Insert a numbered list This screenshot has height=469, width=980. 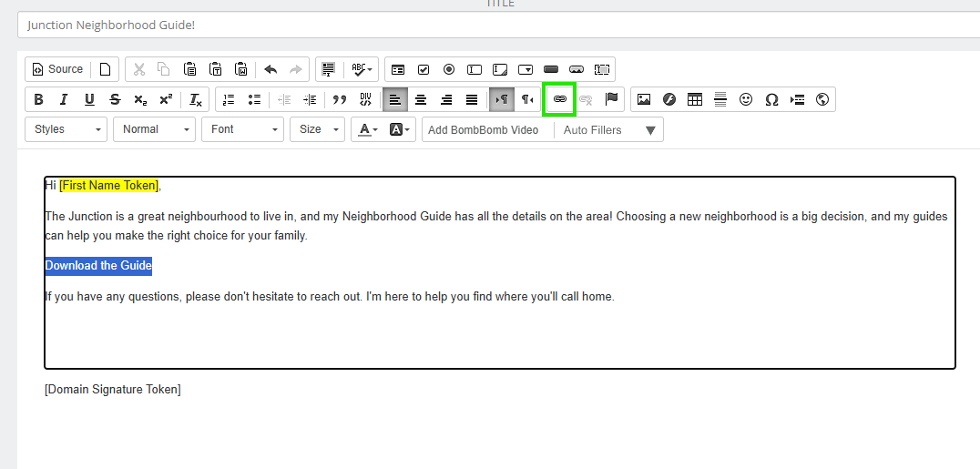click(x=229, y=99)
